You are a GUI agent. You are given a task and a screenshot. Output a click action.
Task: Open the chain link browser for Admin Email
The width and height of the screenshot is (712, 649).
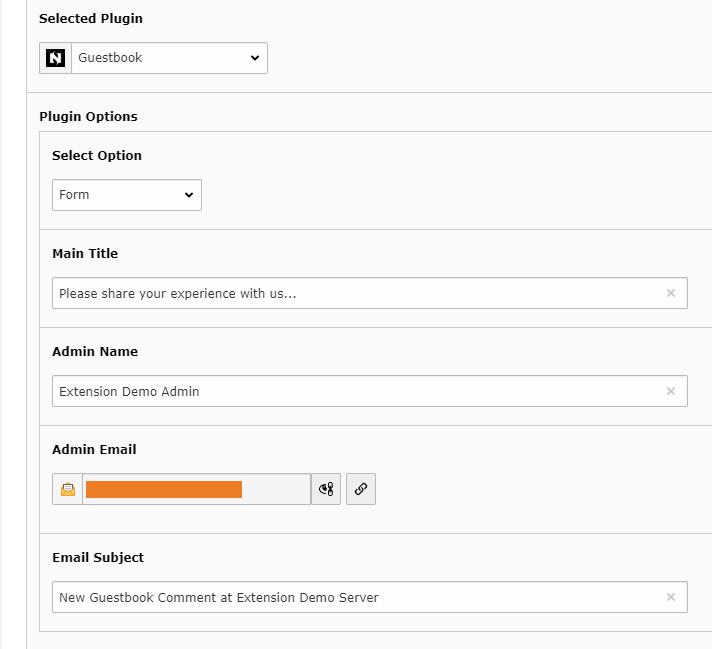point(361,489)
